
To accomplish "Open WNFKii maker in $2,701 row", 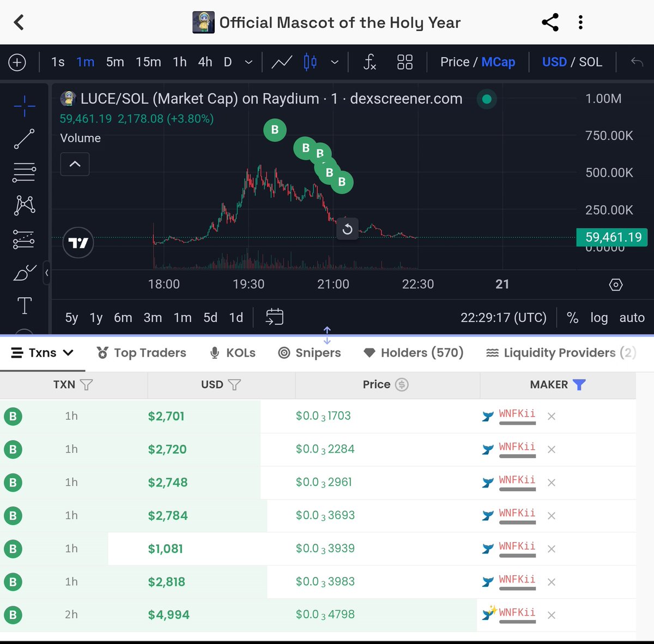I will coord(517,414).
